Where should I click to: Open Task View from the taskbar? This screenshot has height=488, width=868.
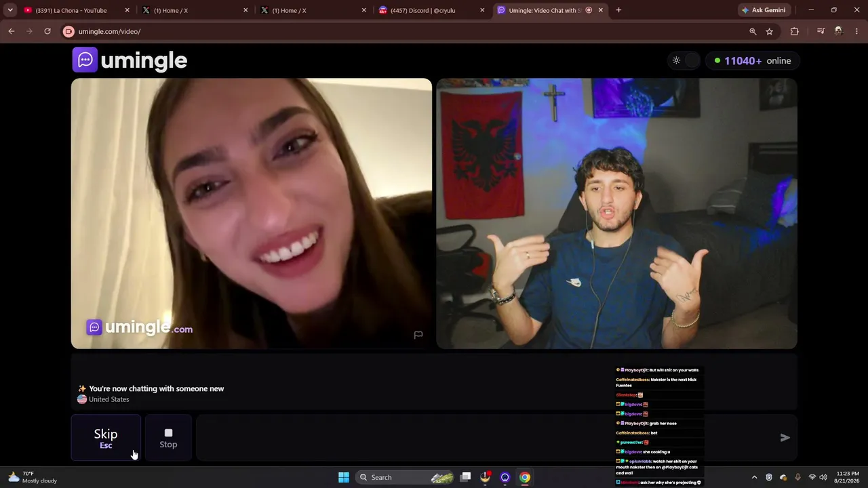pyautogui.click(x=466, y=477)
